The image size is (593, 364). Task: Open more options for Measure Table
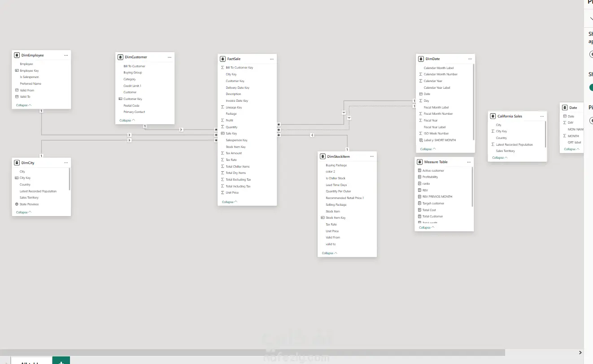click(469, 162)
